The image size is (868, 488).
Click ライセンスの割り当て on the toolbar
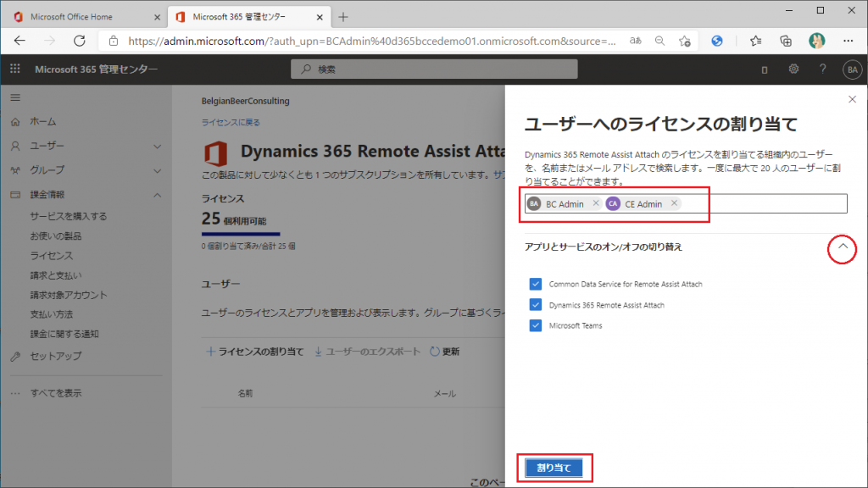click(x=255, y=352)
